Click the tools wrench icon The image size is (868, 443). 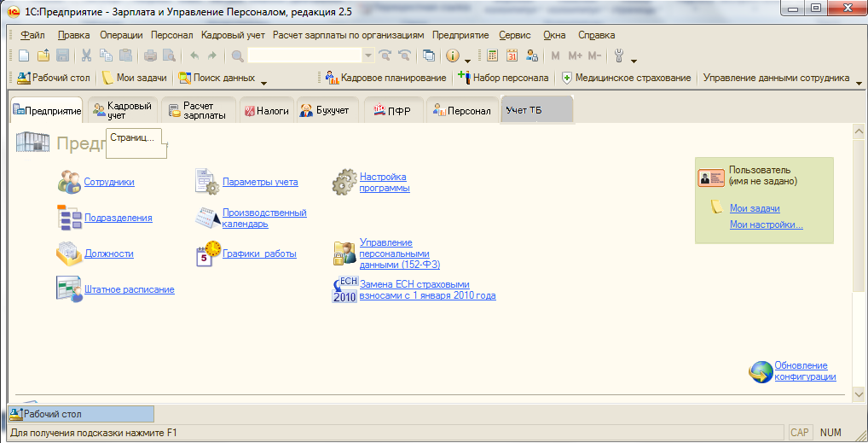619,55
